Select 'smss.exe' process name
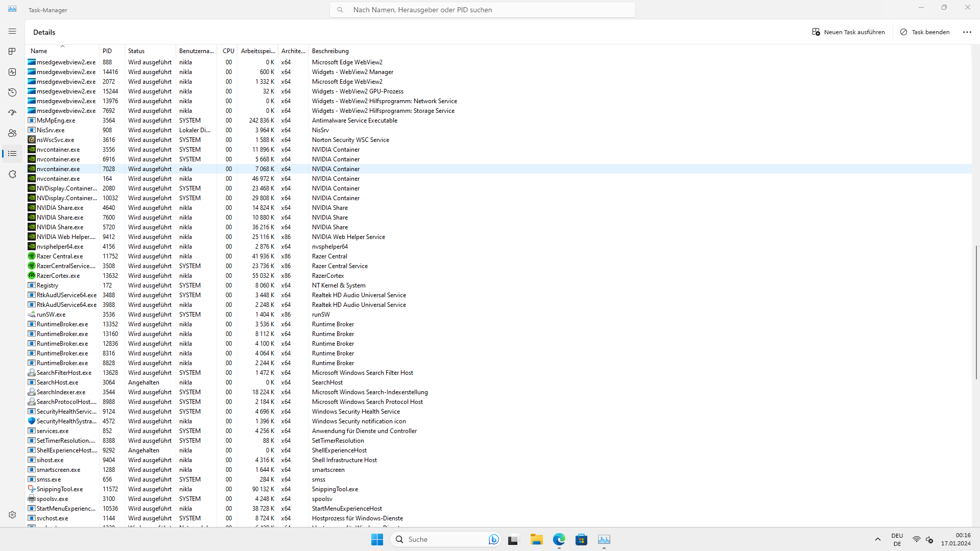The height and width of the screenshot is (551, 980). pyautogui.click(x=49, y=480)
